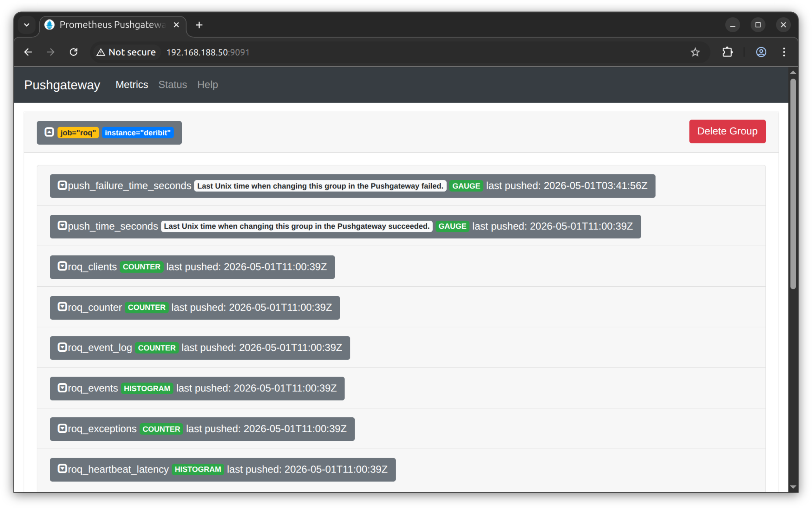Open the Extensions puzzle icon
This screenshot has height=508, width=812.
click(727, 52)
